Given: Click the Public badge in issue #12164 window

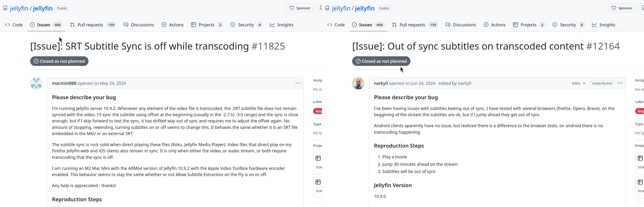Looking at the screenshot, I should 384,8.
